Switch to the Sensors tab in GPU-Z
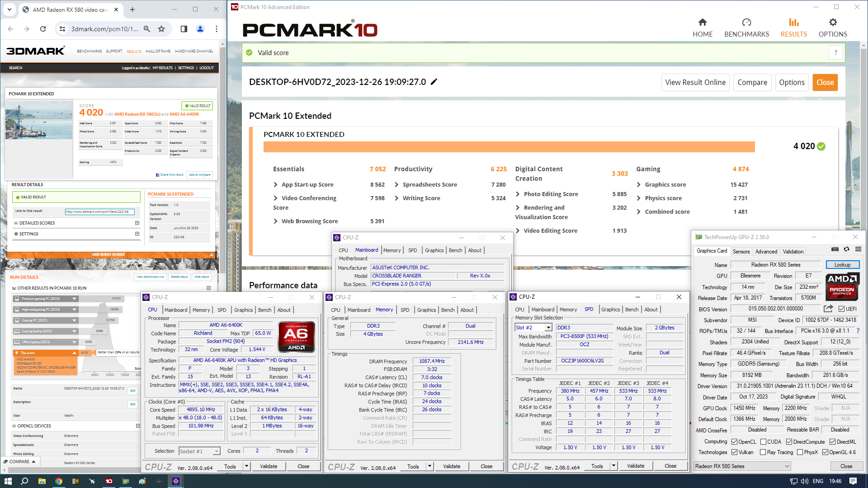Screen dimensions: 868x488 tap(741, 251)
